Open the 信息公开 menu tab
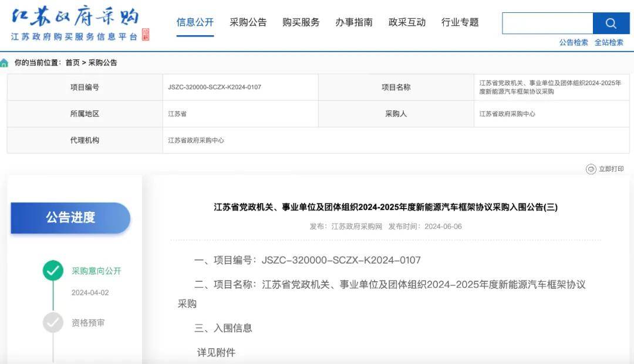The image size is (634, 364). [195, 22]
